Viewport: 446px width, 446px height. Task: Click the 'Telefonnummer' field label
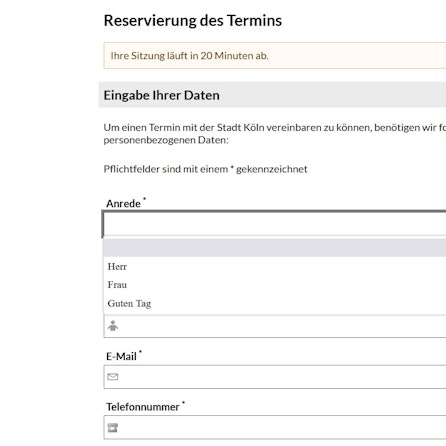tap(143, 407)
